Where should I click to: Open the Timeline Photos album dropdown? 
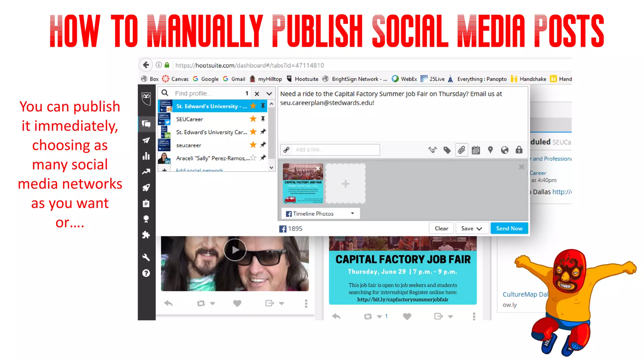pyautogui.click(x=320, y=213)
